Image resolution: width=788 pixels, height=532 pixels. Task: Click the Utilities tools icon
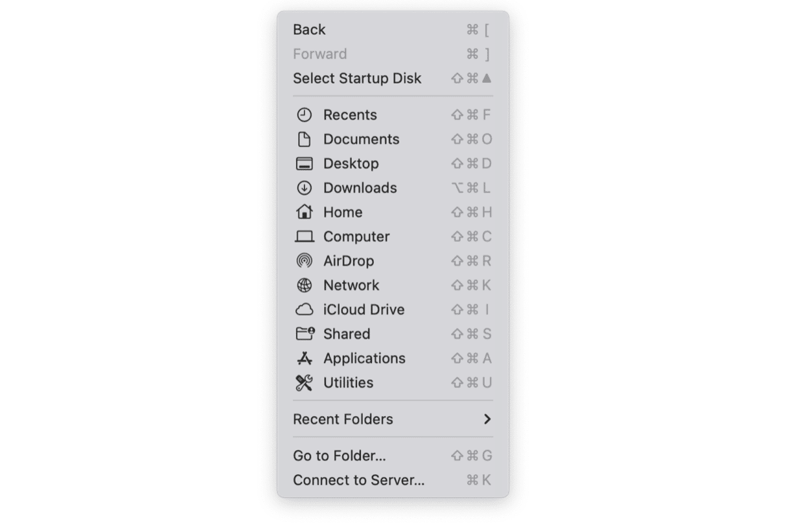(x=304, y=383)
